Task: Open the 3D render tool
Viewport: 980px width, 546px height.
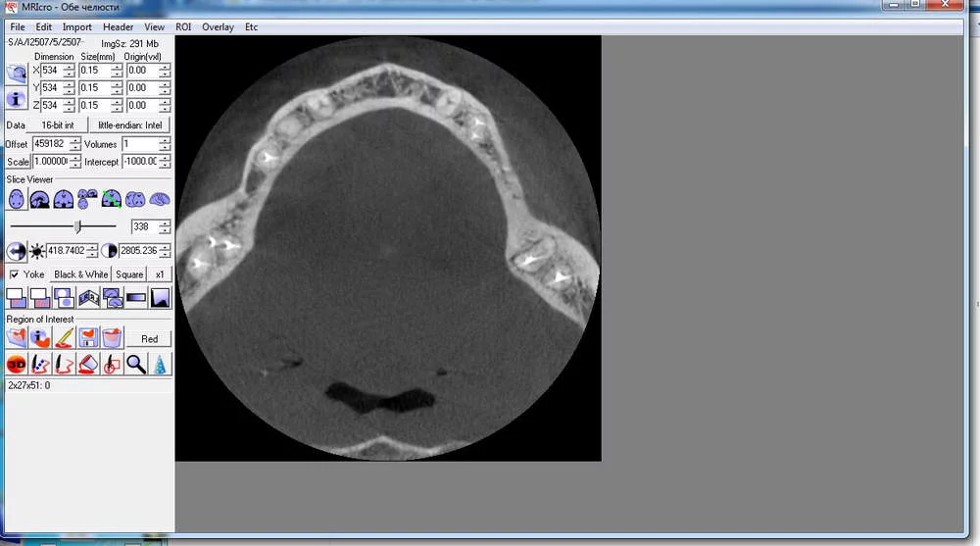Action: (17, 364)
